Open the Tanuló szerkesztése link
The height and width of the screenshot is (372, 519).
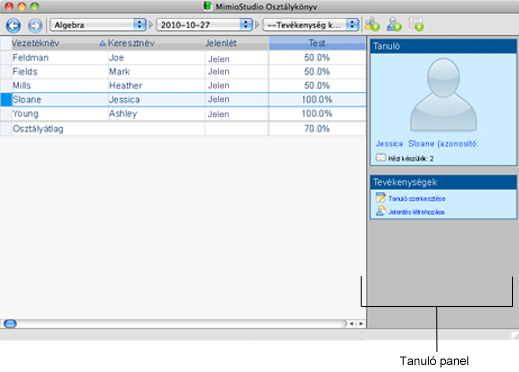[x=417, y=199]
